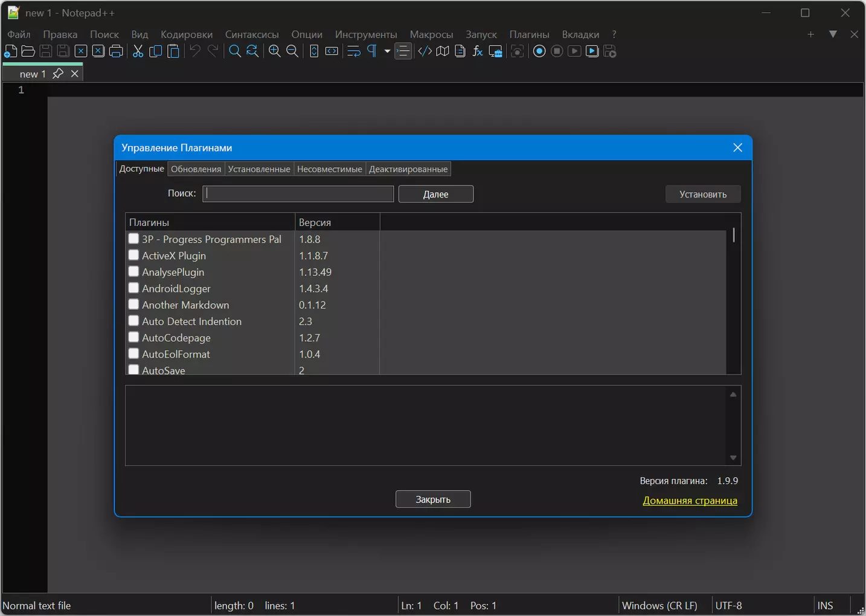Open the Folder as Workspace icon
866x616 pixels.
click(495, 51)
